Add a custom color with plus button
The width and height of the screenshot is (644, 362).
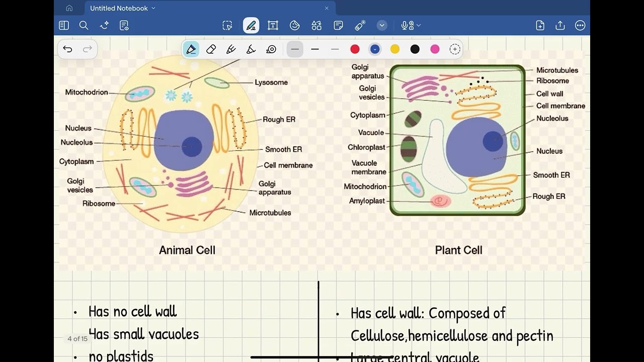(x=455, y=49)
